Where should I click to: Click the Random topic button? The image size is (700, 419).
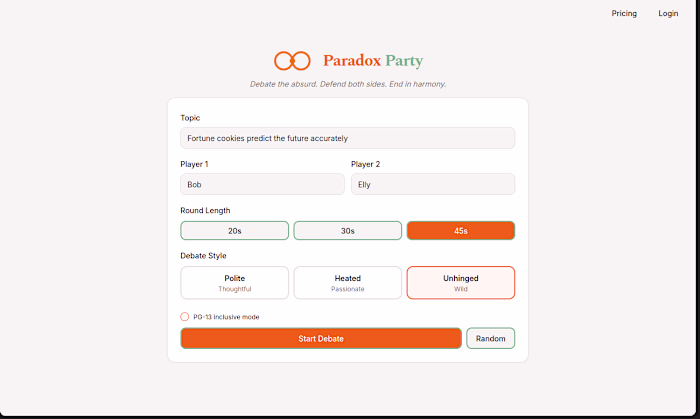(x=490, y=338)
